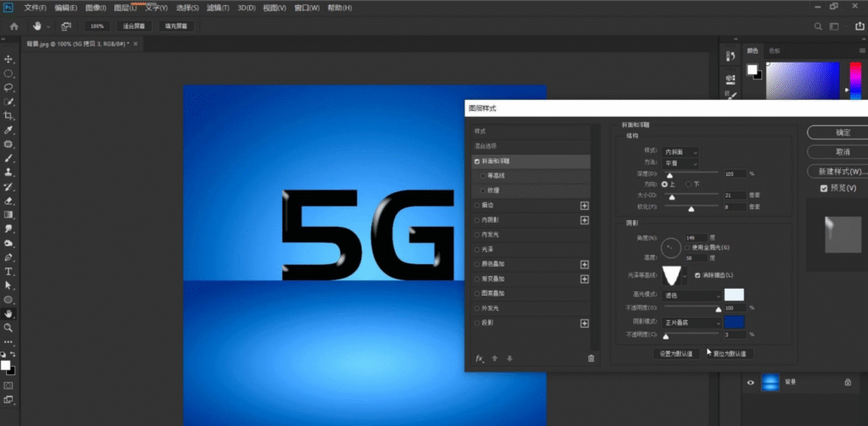The width and height of the screenshot is (868, 426).
Task: Select the Zoom tool in toolbox
Action: coord(8,328)
